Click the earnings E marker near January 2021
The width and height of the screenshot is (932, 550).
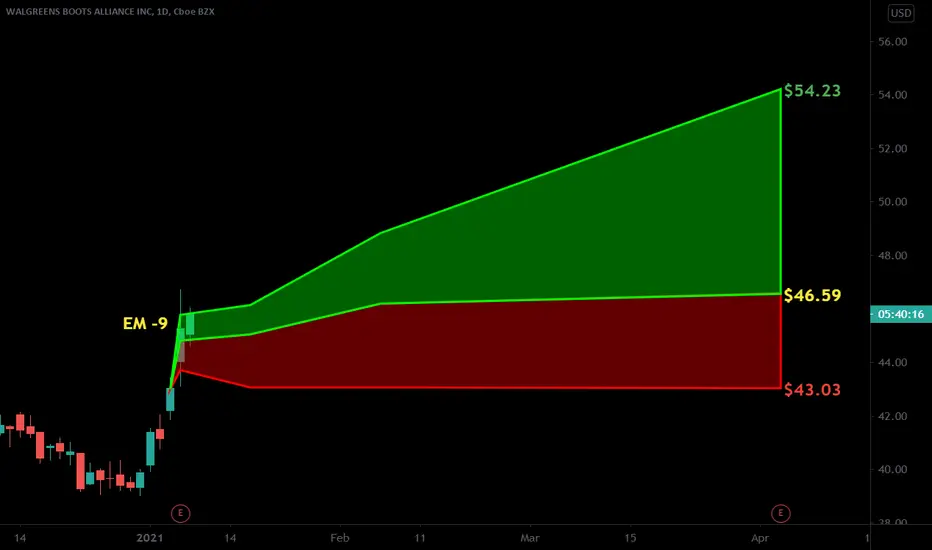point(181,513)
